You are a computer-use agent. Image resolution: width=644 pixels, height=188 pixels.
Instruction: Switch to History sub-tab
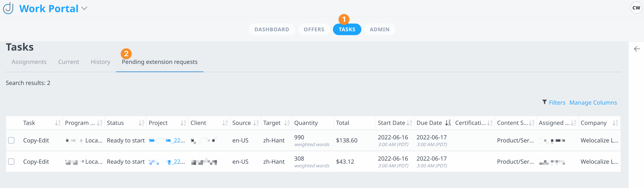click(x=101, y=62)
